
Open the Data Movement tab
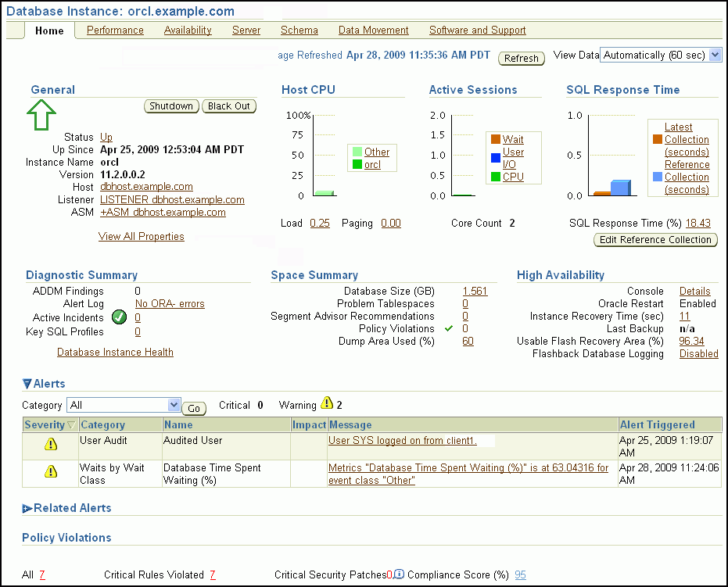click(373, 30)
